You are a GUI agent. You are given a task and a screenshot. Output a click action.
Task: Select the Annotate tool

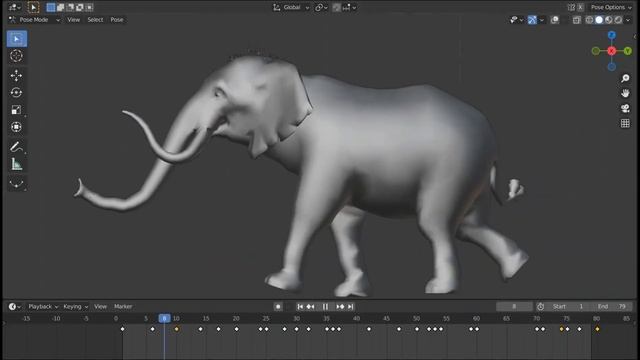17,147
